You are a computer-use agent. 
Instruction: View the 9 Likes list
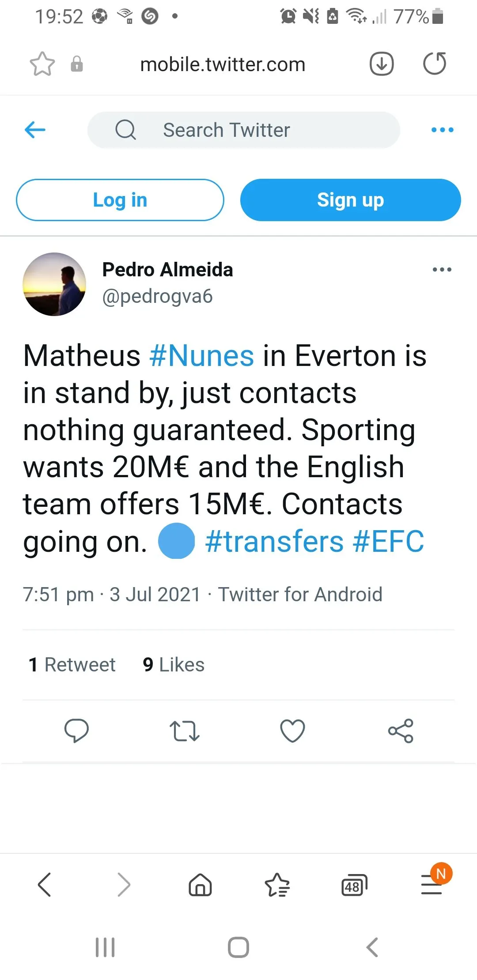pyautogui.click(x=174, y=665)
